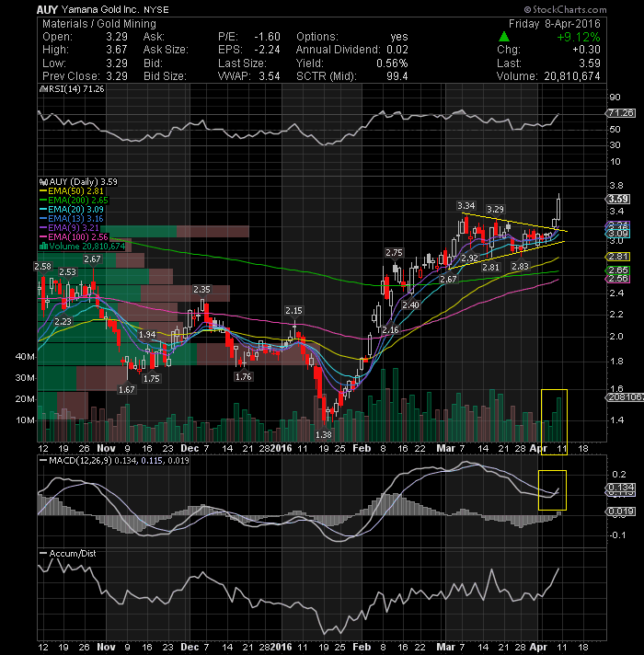Click the +9.12% percent change value

coord(578,37)
